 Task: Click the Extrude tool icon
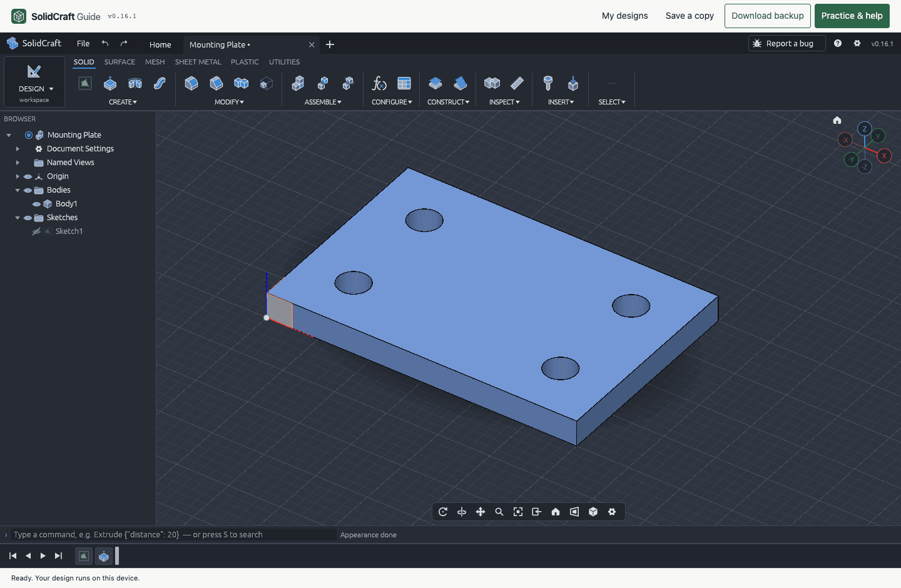pos(110,83)
